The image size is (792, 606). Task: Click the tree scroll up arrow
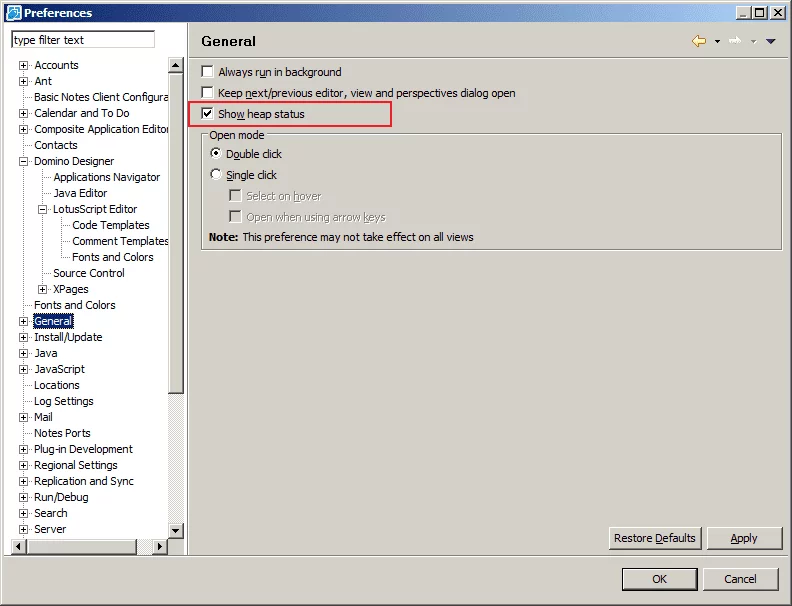[x=176, y=65]
